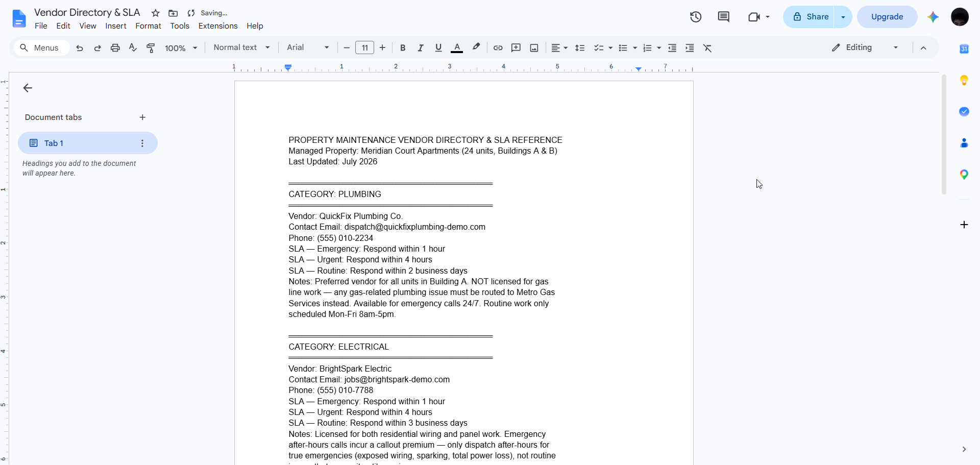This screenshot has height=465, width=980.
Task: Decrease the indent
Action: [672, 48]
